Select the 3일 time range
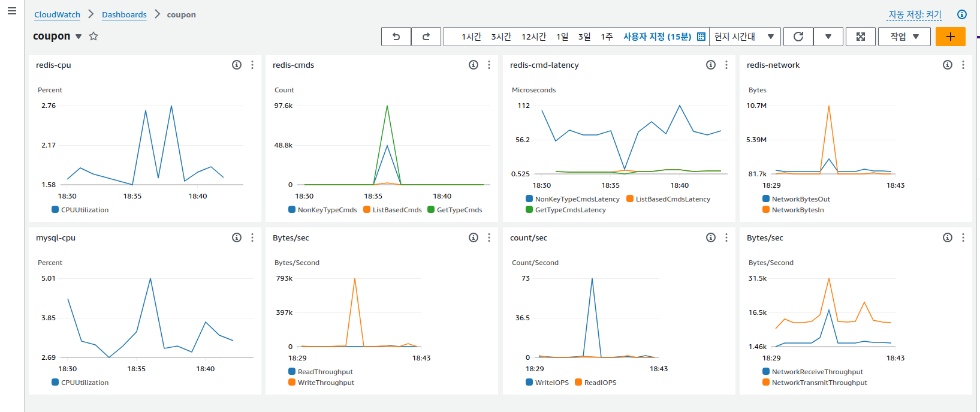This screenshot has height=412, width=980. [584, 37]
